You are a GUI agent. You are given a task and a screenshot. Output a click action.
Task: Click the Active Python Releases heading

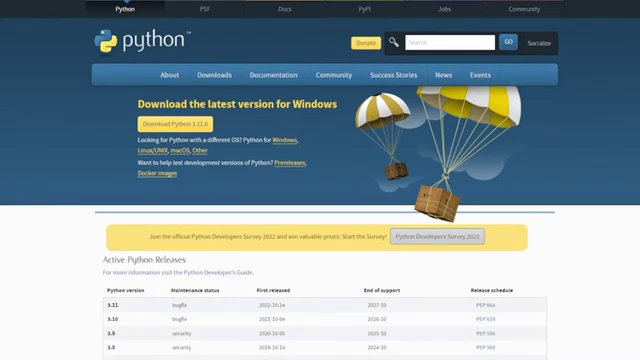(144, 260)
